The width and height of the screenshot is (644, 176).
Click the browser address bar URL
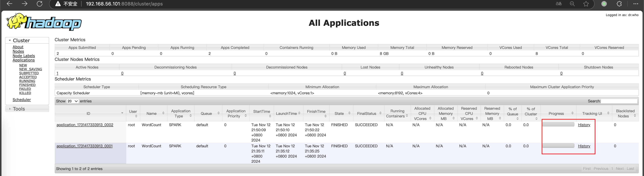click(x=124, y=4)
